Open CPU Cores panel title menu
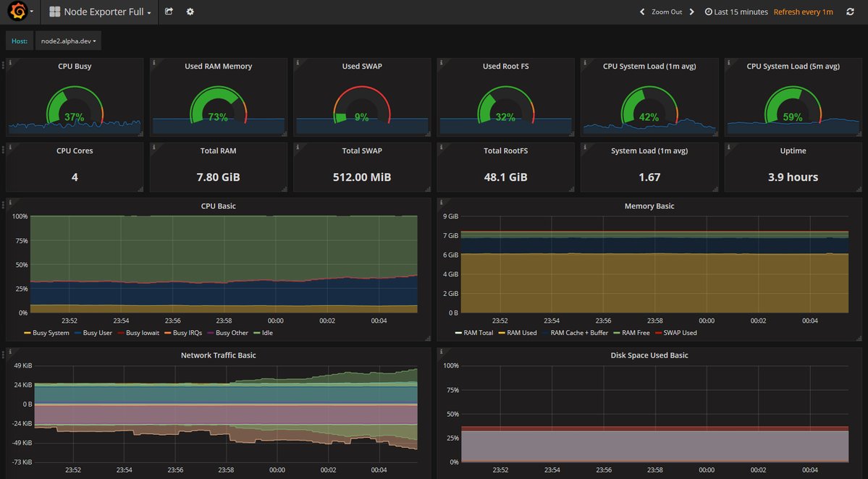The height and width of the screenshot is (479, 868). 75,151
